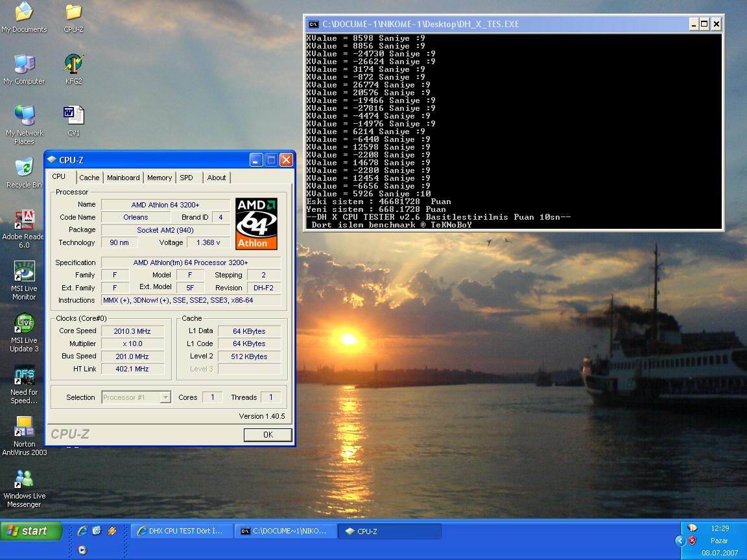
Task: Click the Ext. Model value 5F
Action: [x=190, y=288]
